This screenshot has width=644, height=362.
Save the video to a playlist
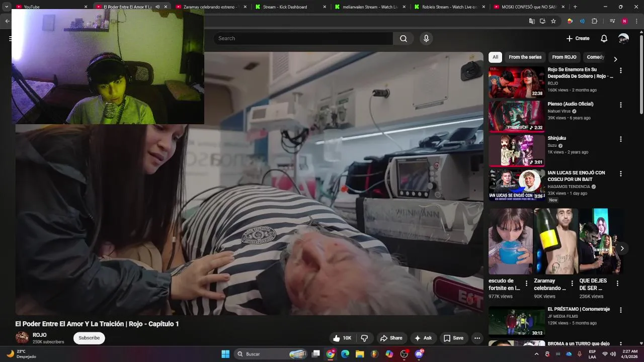pos(453,338)
